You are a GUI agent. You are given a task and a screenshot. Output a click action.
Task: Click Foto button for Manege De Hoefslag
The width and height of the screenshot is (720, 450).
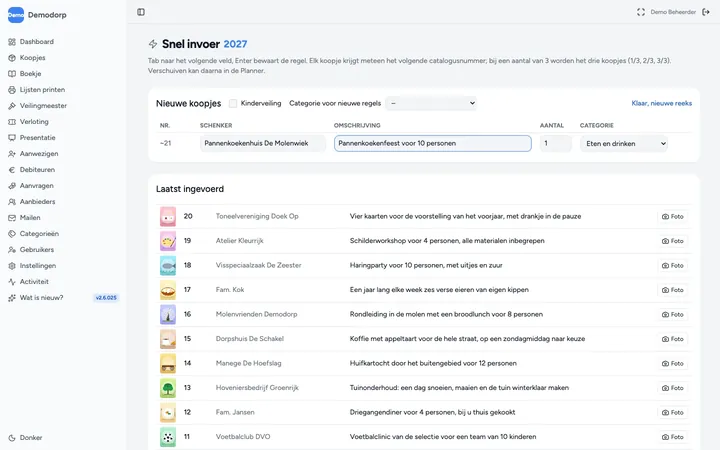[x=672, y=364]
